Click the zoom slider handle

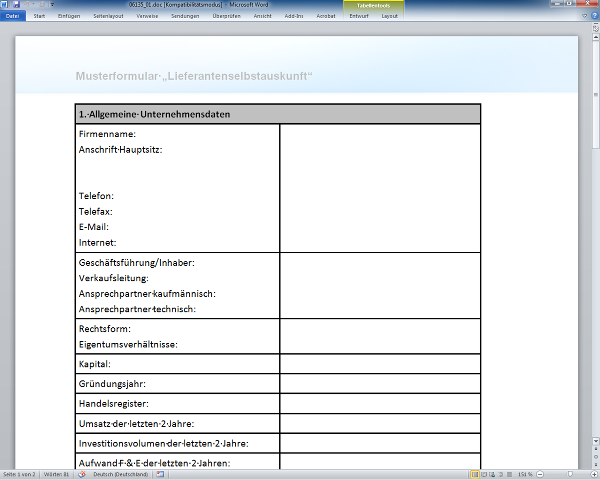[568, 474]
